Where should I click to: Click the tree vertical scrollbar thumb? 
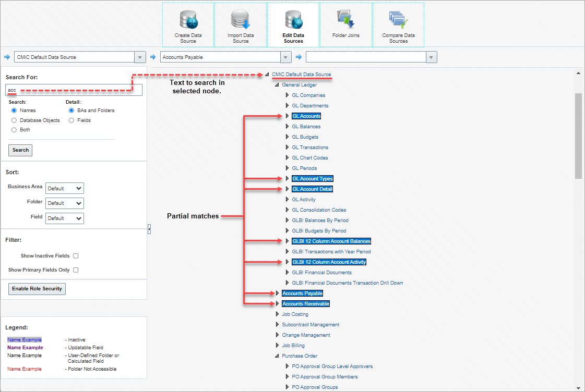[578, 136]
